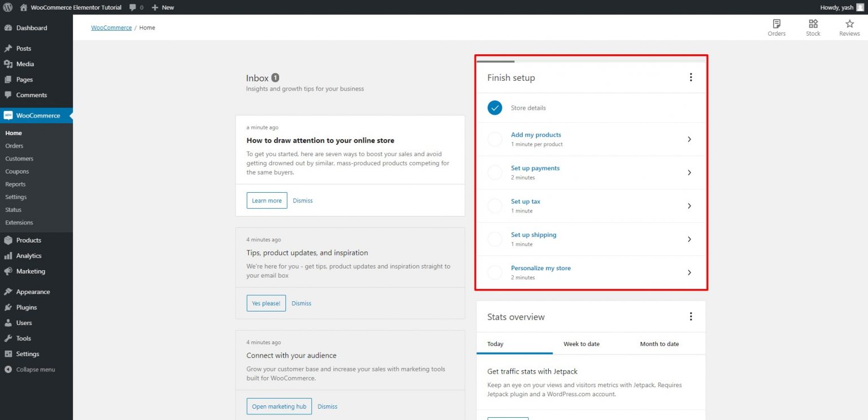Open the Finish setup options menu

pos(691,77)
